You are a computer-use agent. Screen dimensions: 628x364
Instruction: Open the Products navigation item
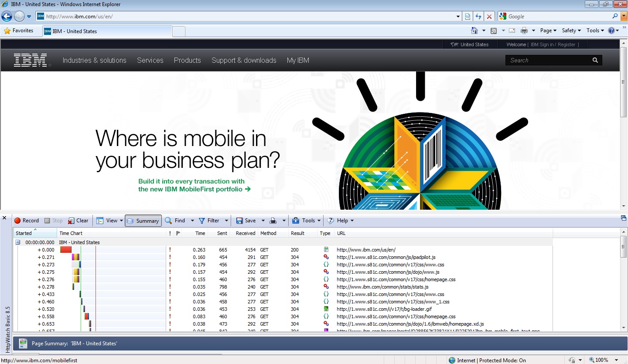pyautogui.click(x=188, y=60)
